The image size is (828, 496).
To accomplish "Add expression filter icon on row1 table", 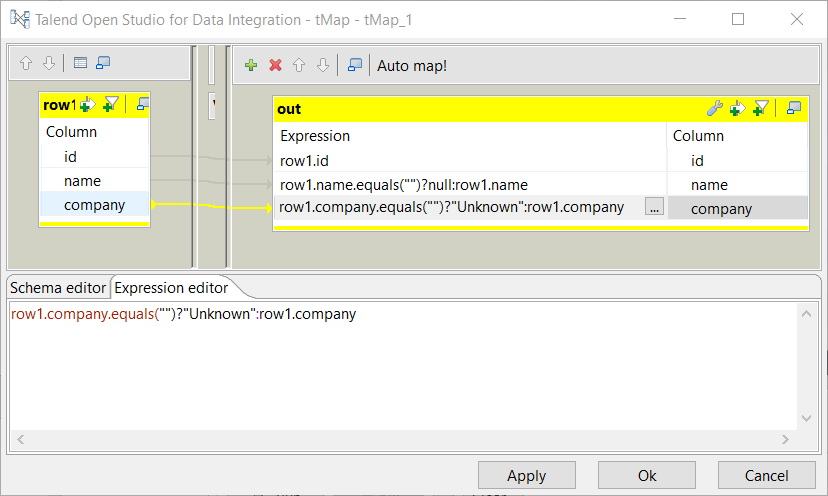I will pyautogui.click(x=88, y=105).
